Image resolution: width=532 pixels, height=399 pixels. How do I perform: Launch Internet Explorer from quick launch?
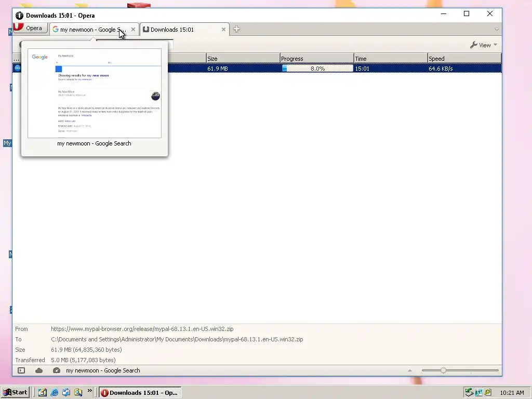point(54,393)
